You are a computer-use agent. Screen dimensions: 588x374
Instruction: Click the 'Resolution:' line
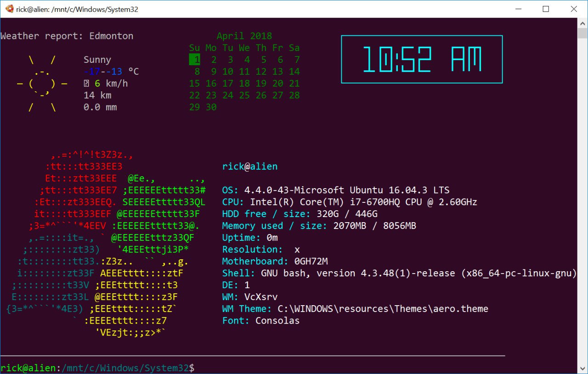[x=261, y=250]
